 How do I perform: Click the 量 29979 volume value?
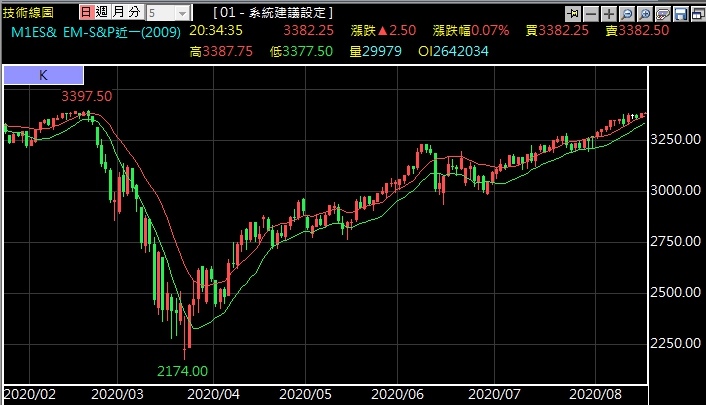pyautogui.click(x=376, y=51)
